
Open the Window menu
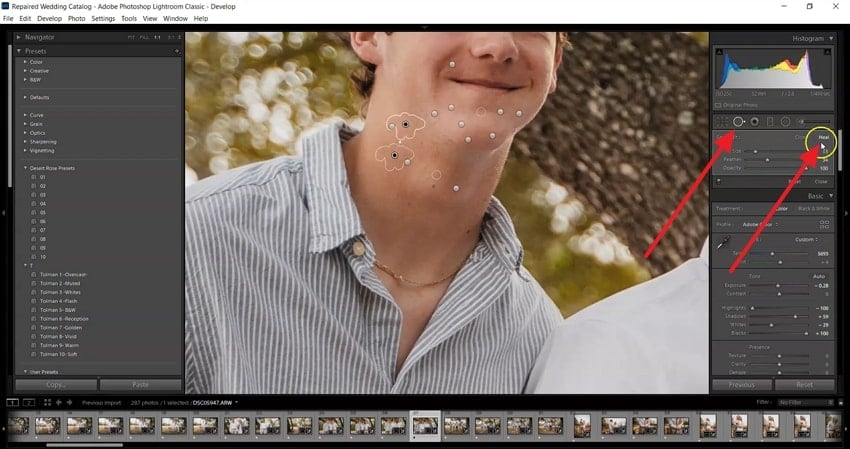(175, 18)
